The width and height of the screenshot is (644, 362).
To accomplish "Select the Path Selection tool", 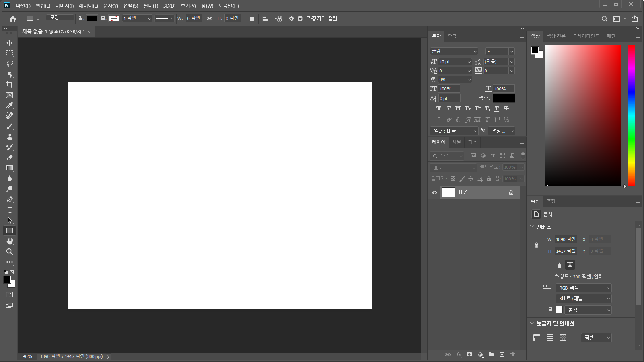I will tap(10, 220).
